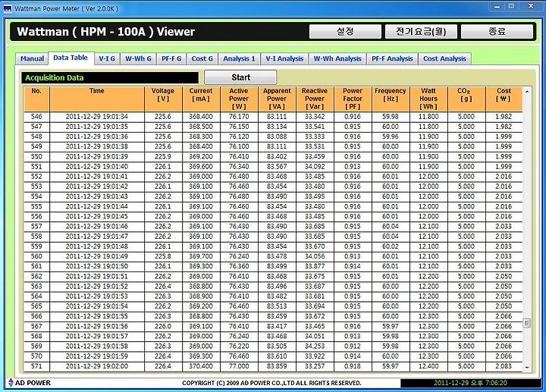Click the Frequency [Hz] column header
Image resolution: width=546 pixels, height=392 pixels.
pyautogui.click(x=391, y=99)
